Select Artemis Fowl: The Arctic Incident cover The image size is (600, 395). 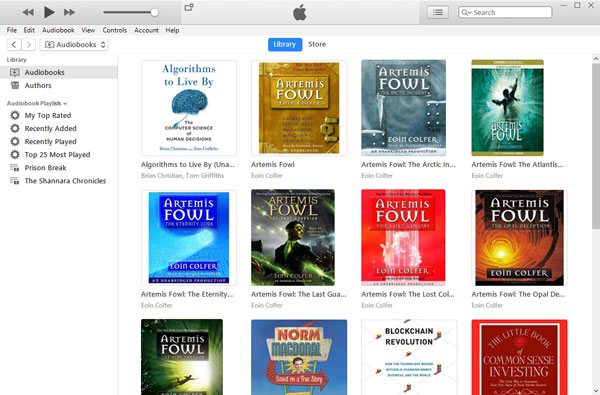403,108
